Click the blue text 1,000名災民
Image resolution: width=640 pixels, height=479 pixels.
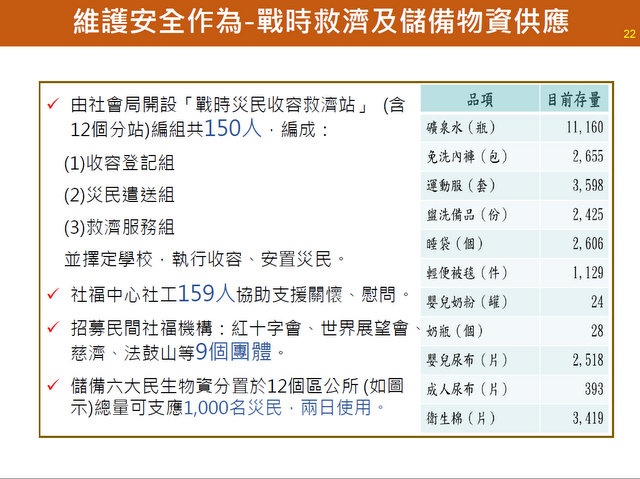tap(233, 408)
